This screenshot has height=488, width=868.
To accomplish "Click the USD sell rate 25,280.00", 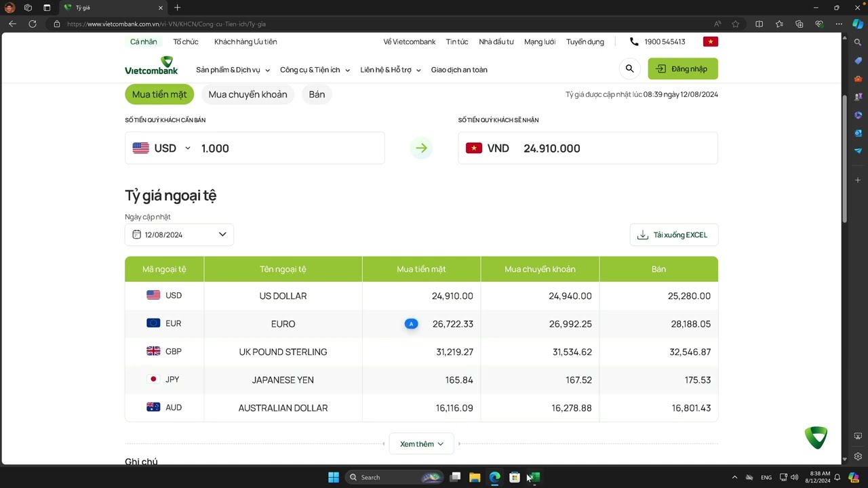I will pyautogui.click(x=689, y=296).
